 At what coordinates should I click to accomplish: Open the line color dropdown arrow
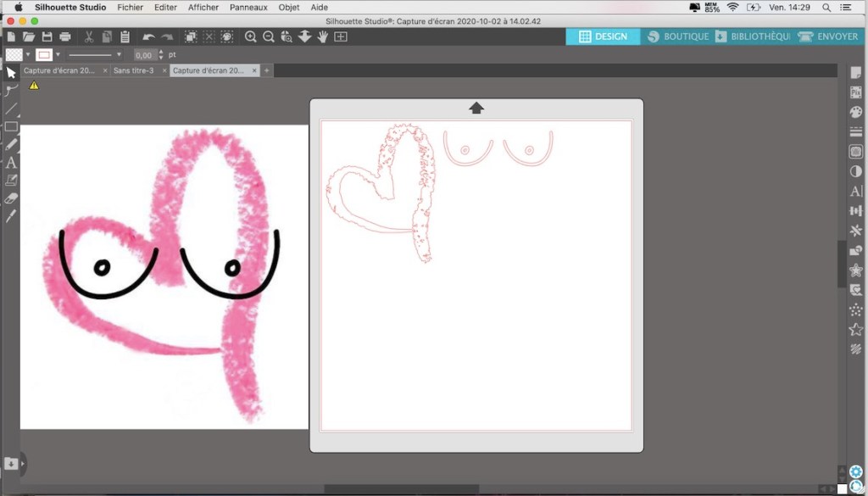(x=58, y=54)
